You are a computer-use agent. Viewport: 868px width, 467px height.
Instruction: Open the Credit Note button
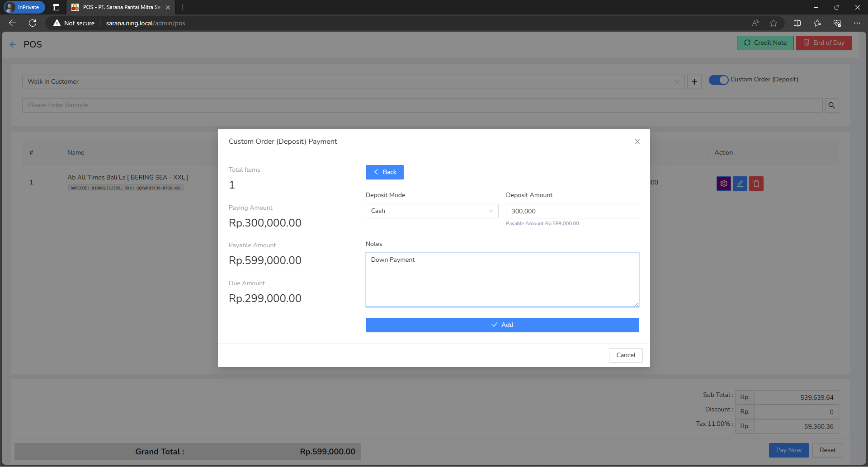pos(765,43)
